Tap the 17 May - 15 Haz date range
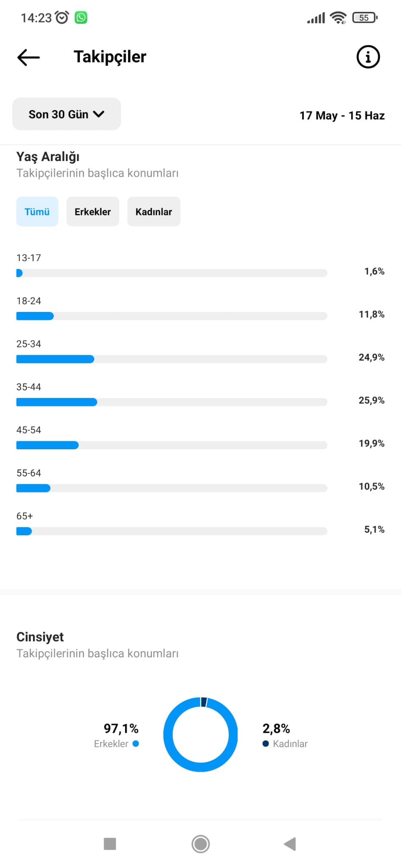 (x=342, y=115)
